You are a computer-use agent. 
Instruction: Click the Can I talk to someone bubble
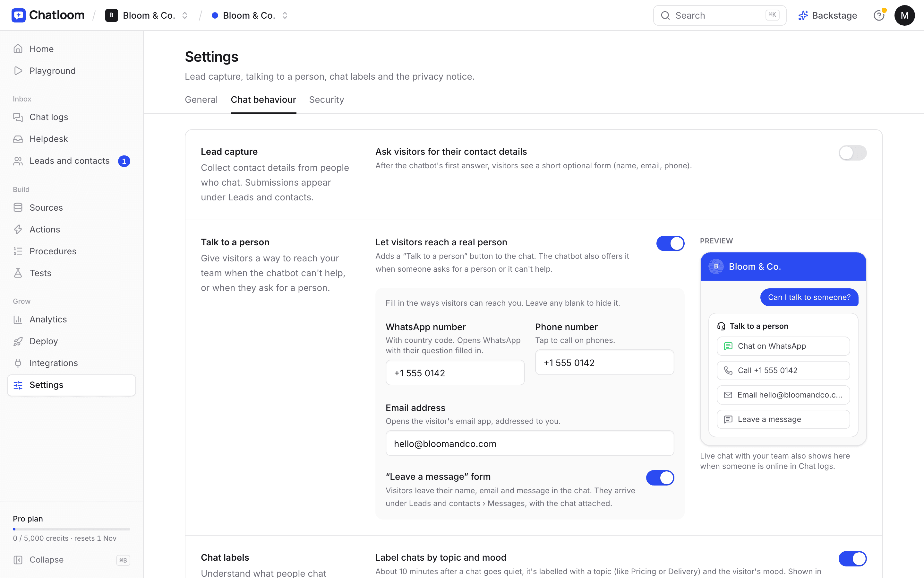click(x=809, y=297)
